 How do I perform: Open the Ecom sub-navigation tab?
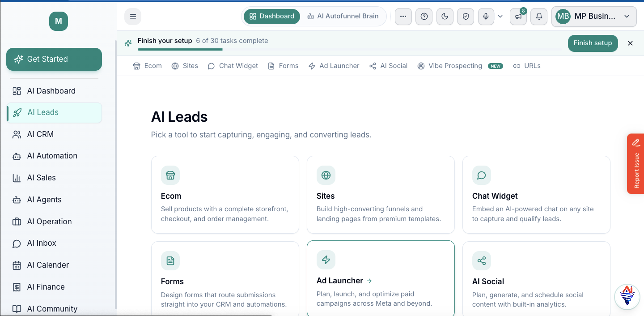[147, 66]
